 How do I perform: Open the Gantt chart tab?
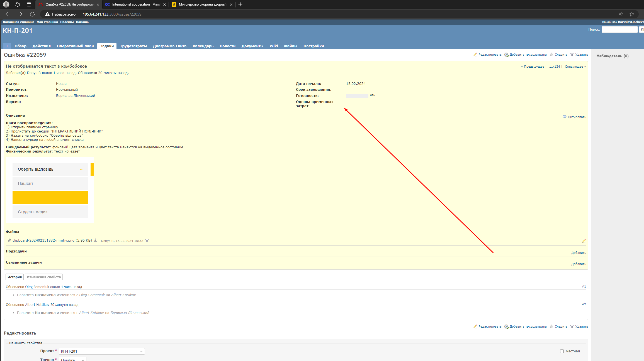coord(169,46)
